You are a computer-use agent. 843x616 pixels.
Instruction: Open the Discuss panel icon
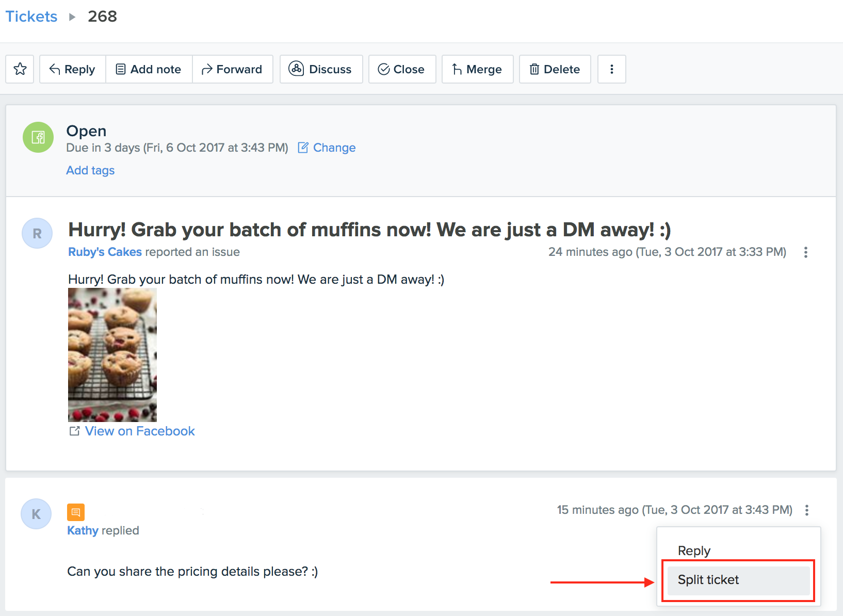tap(296, 69)
